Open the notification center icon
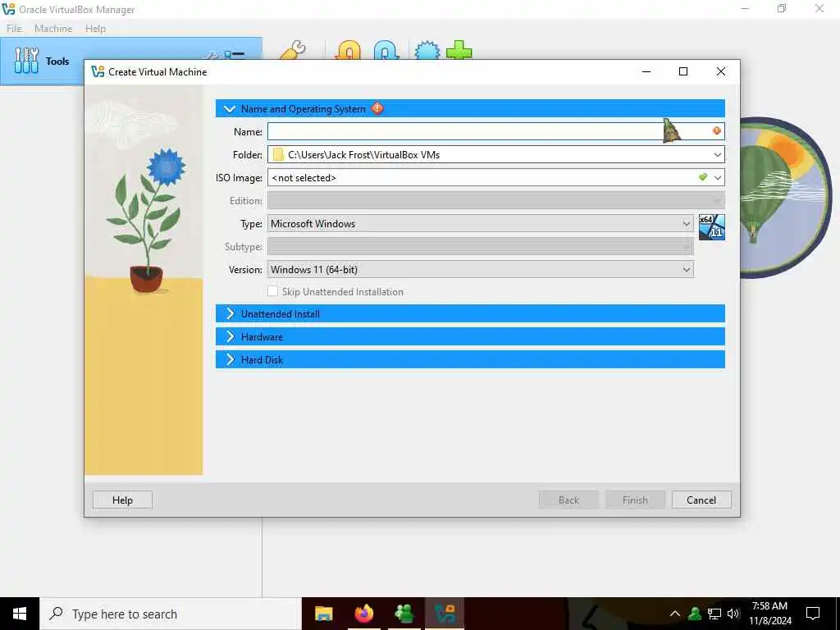The width and height of the screenshot is (840, 630). (x=813, y=614)
